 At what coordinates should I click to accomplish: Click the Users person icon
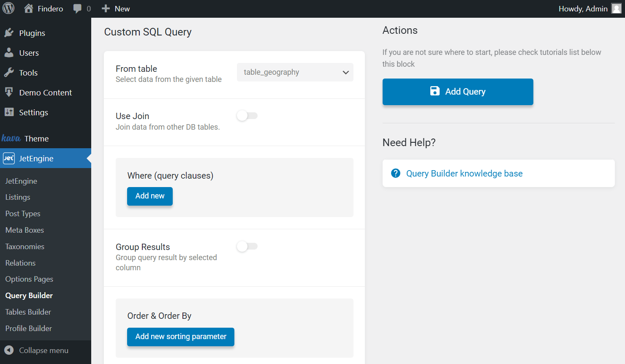tap(9, 53)
